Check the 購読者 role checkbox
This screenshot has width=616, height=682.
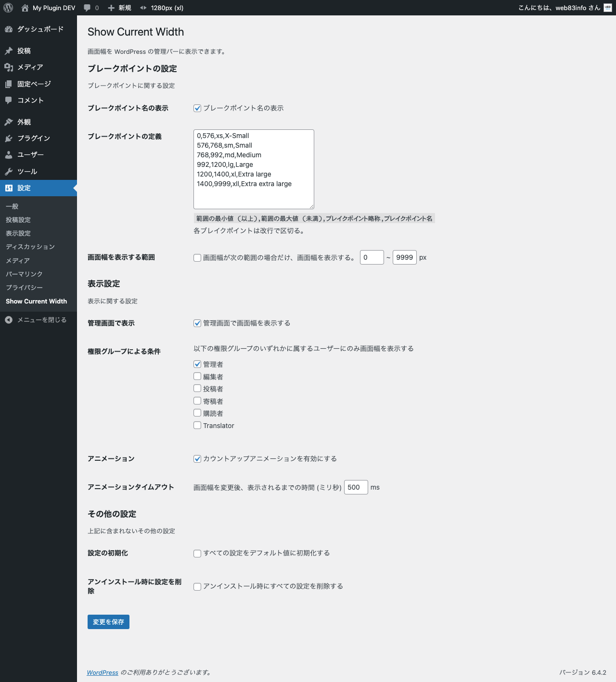coord(197,413)
